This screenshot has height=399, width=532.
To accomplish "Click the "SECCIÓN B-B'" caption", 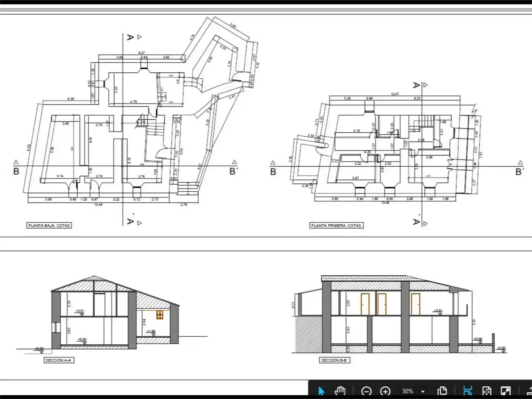I will (335, 360).
